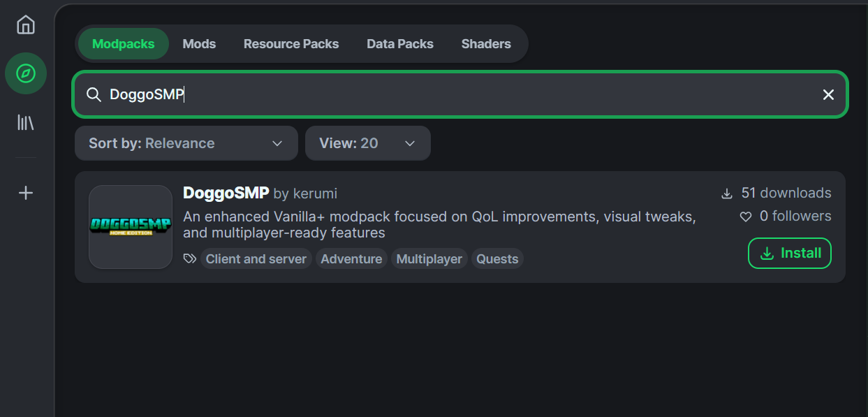The width and height of the screenshot is (868, 417).
Task: Click the magnifying glass in the search bar
Action: [x=94, y=94]
